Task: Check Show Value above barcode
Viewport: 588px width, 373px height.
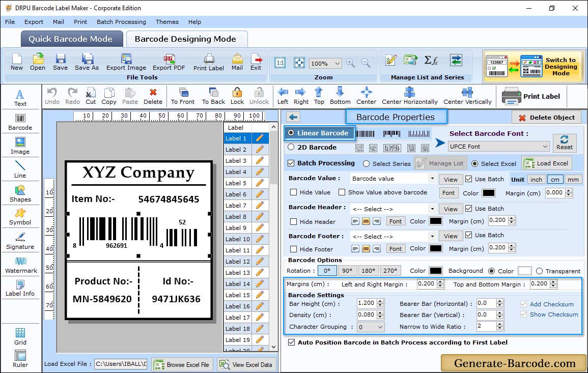Action: click(x=342, y=192)
